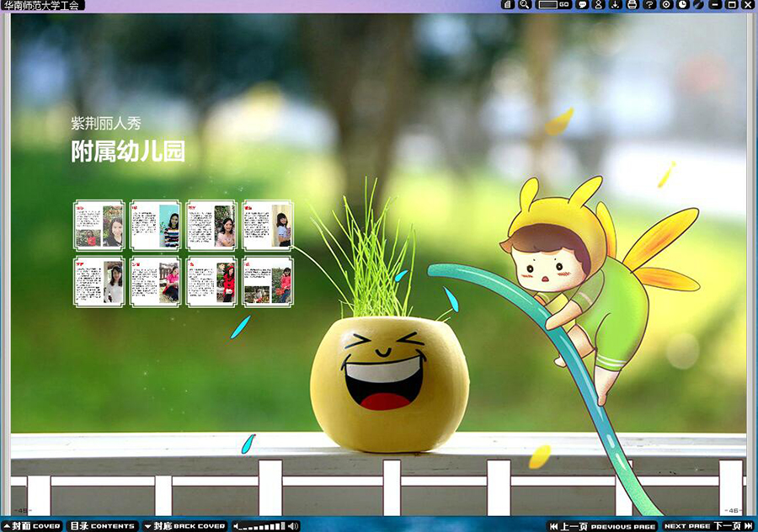Open the 目录 CONTENTS page

coord(103,526)
